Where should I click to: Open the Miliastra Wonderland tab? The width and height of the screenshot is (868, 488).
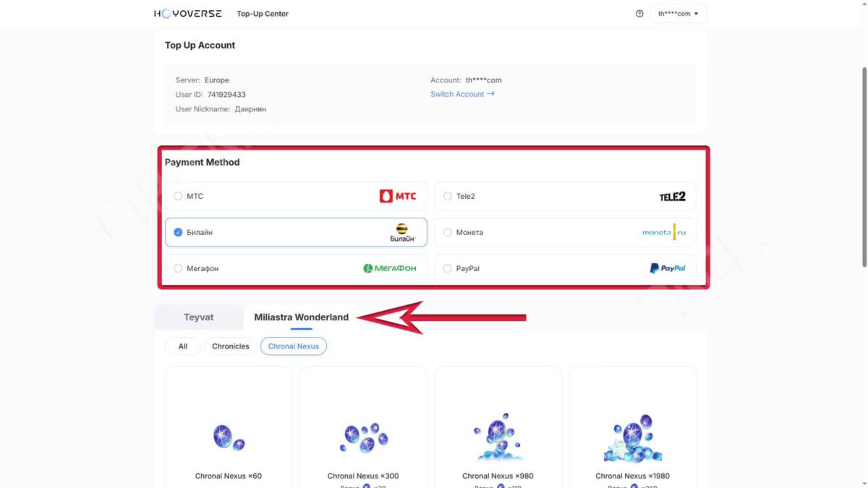pos(301,317)
